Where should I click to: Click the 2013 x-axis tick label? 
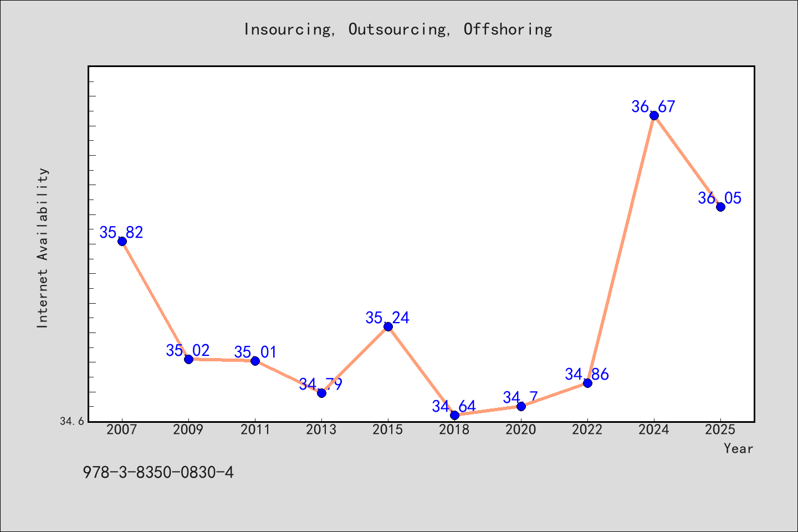(321, 429)
